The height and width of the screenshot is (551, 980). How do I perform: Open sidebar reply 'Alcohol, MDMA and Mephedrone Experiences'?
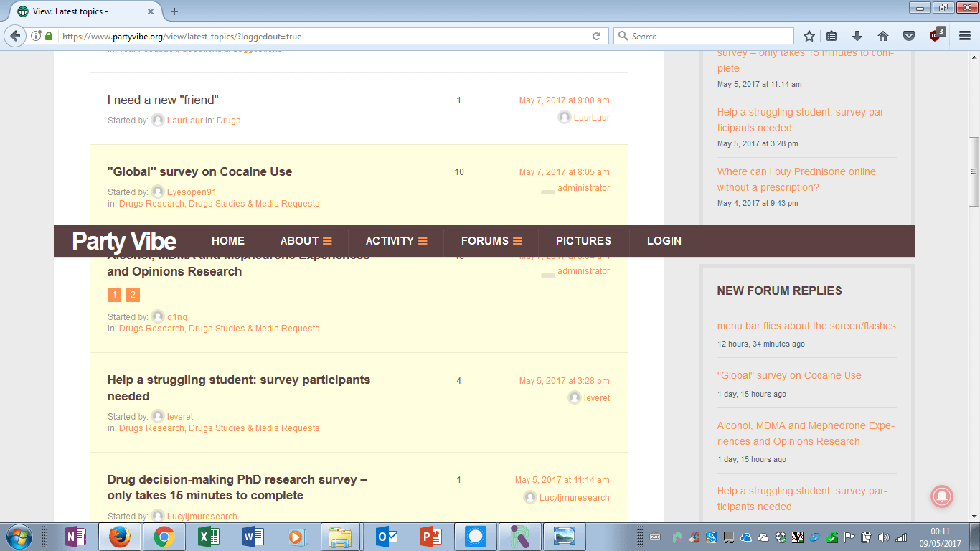pyautogui.click(x=806, y=433)
